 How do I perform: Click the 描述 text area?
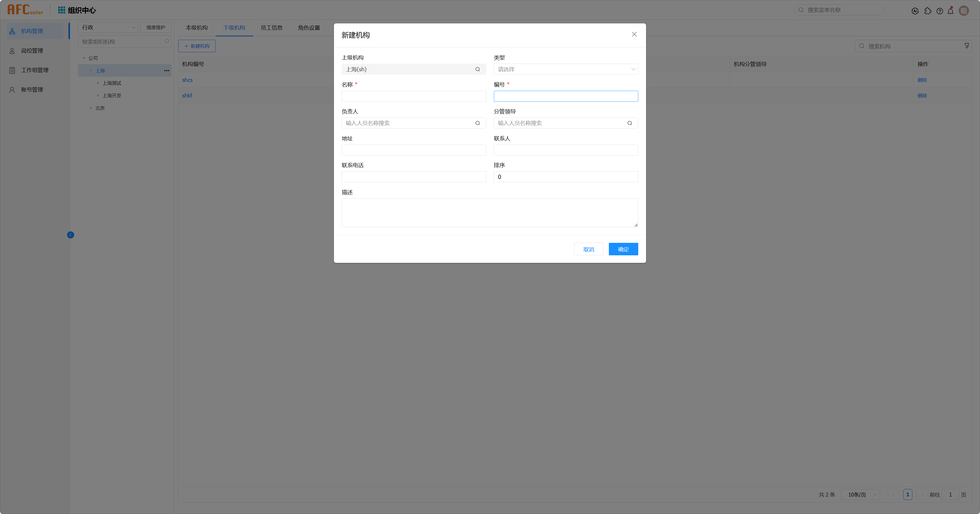click(x=490, y=213)
